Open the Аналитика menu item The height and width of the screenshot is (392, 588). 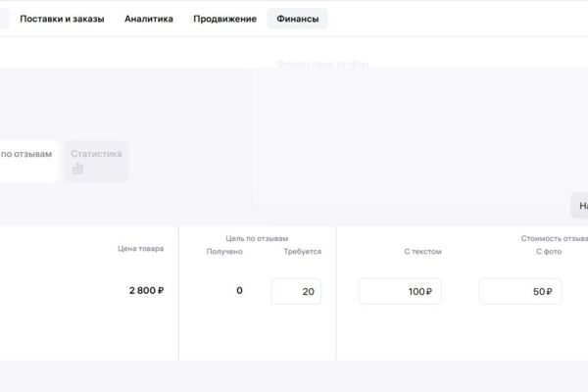pos(149,19)
